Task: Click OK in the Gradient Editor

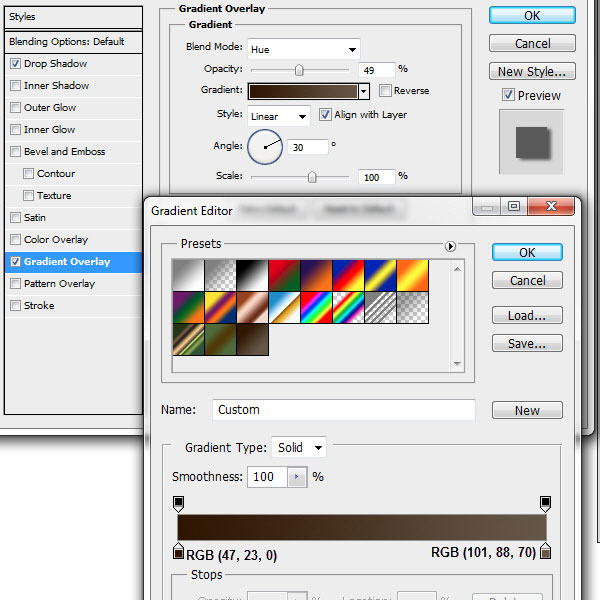Action: coord(527,252)
